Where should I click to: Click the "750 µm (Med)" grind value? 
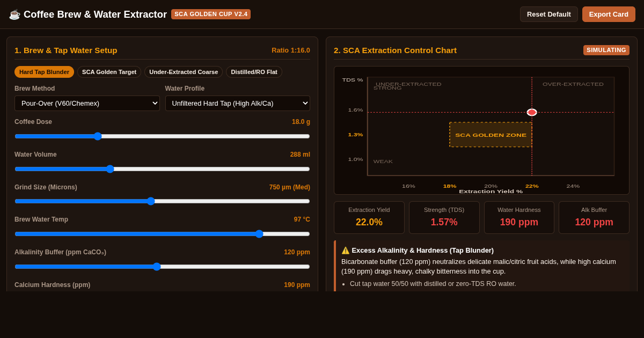pyautogui.click(x=290, y=187)
